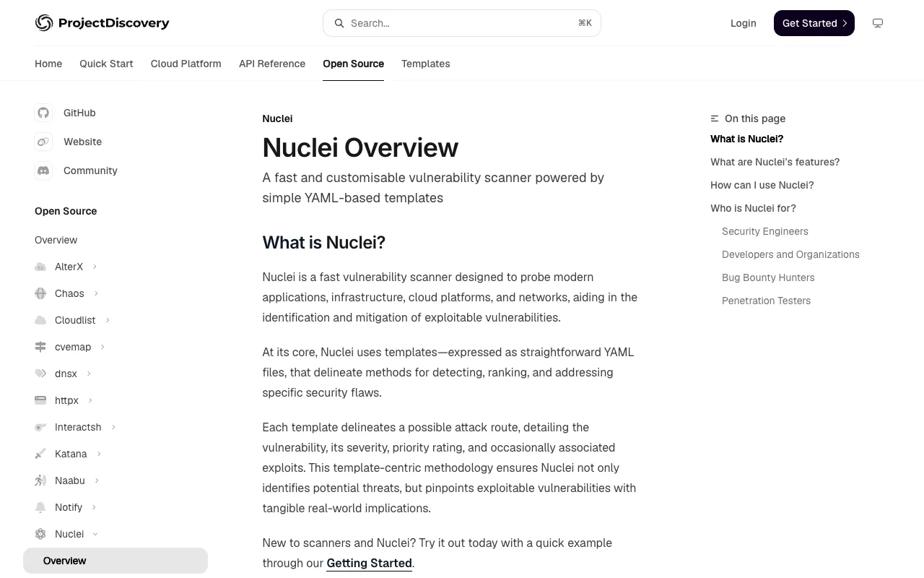Viewport: 924px width, 578px height.
Task: Open the Home tab
Action: coord(48,64)
